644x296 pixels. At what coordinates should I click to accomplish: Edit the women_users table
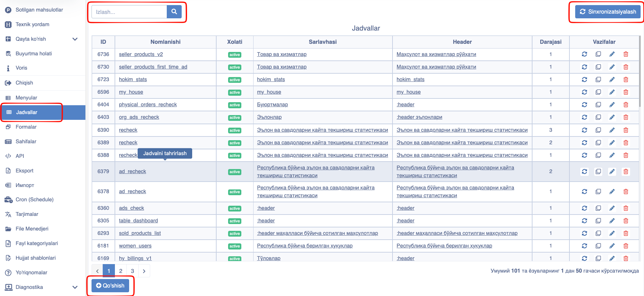pyautogui.click(x=612, y=246)
